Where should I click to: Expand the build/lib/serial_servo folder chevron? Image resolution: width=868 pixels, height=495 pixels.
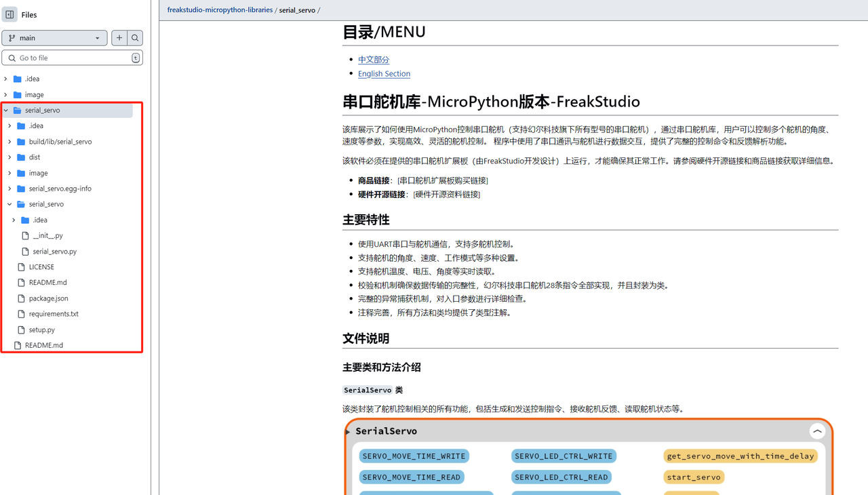(10, 142)
